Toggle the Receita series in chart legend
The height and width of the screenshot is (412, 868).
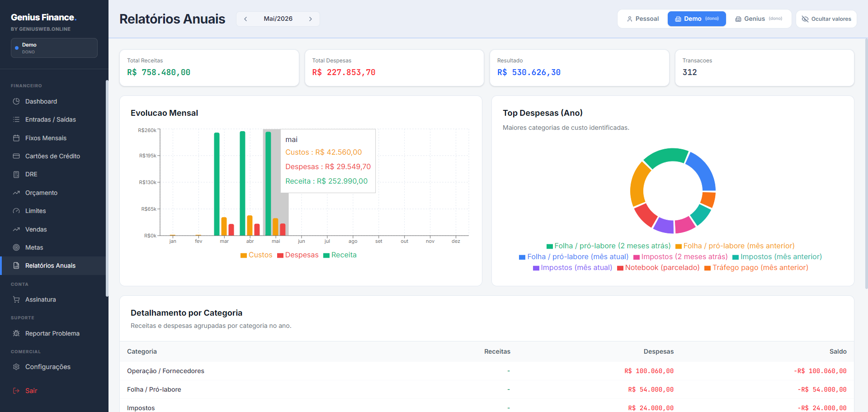340,255
